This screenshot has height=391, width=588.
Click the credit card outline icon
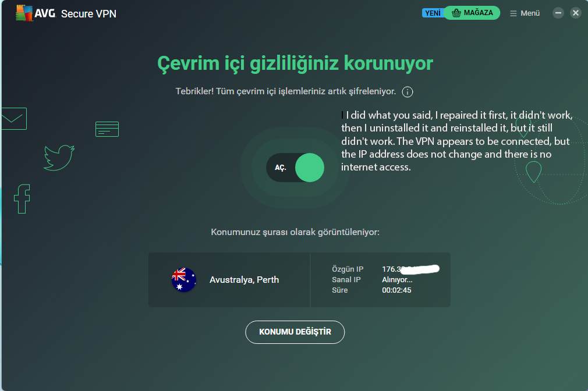pos(107,129)
